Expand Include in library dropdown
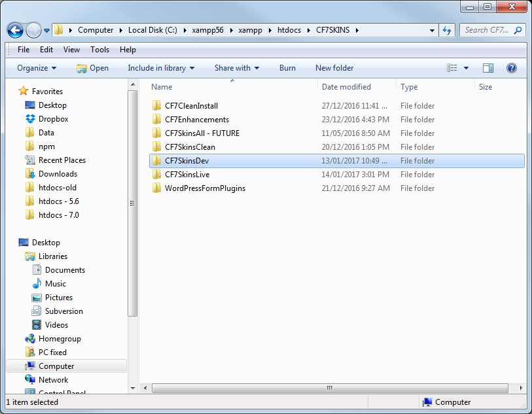This screenshot has width=532, height=414. pos(161,68)
